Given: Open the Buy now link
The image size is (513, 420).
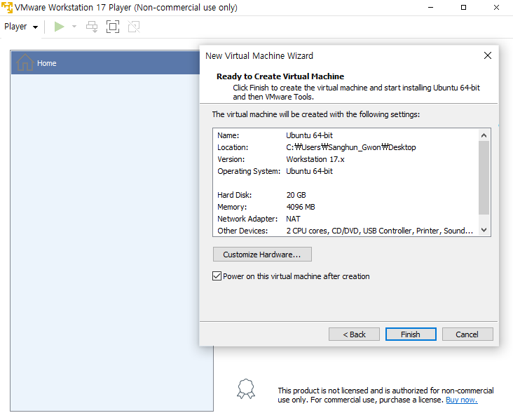Looking at the screenshot, I should [461, 400].
